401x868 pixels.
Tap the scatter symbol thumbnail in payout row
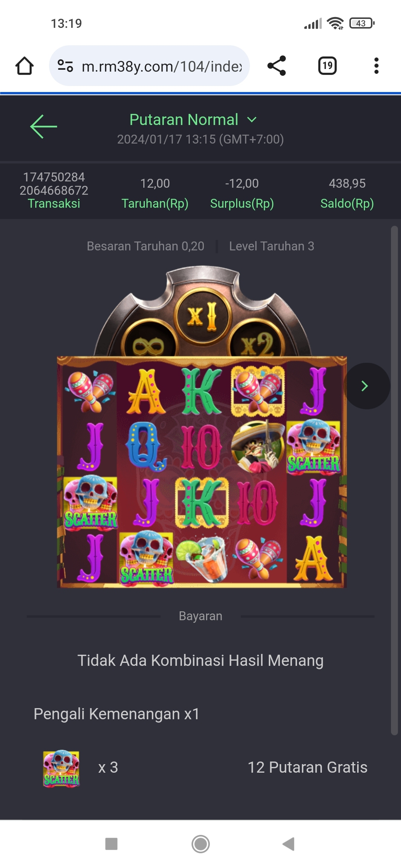61,768
